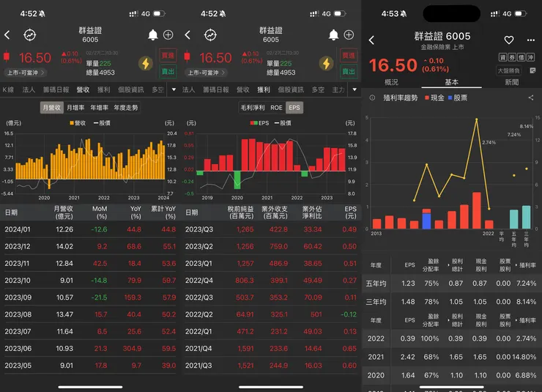Select 2024/01 row in revenue table
The height and width of the screenshot is (392, 542).
coord(90,229)
